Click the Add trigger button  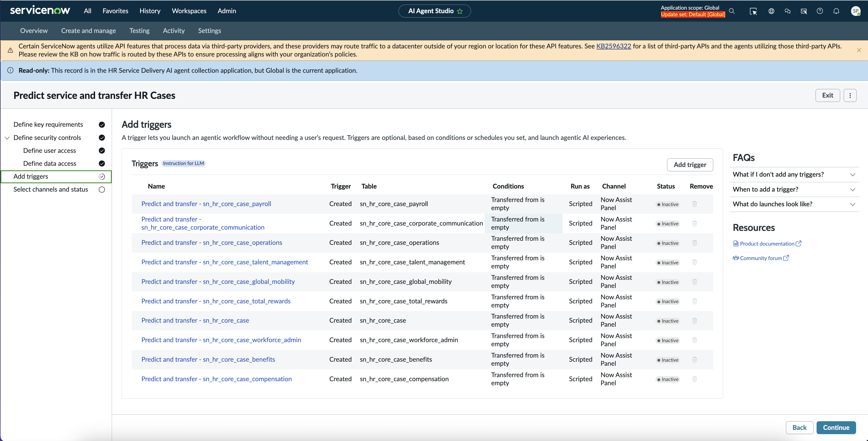690,165
